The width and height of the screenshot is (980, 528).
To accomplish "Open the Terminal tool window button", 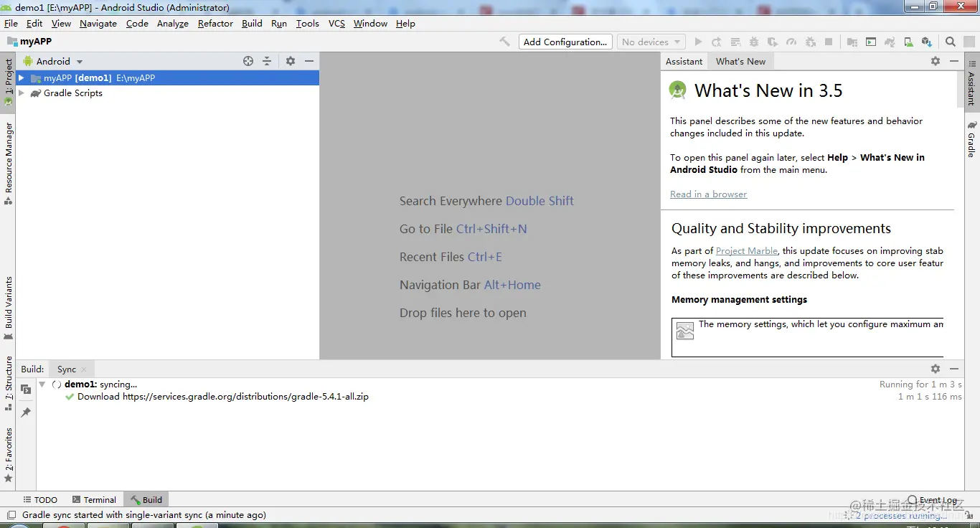I will coord(94,499).
